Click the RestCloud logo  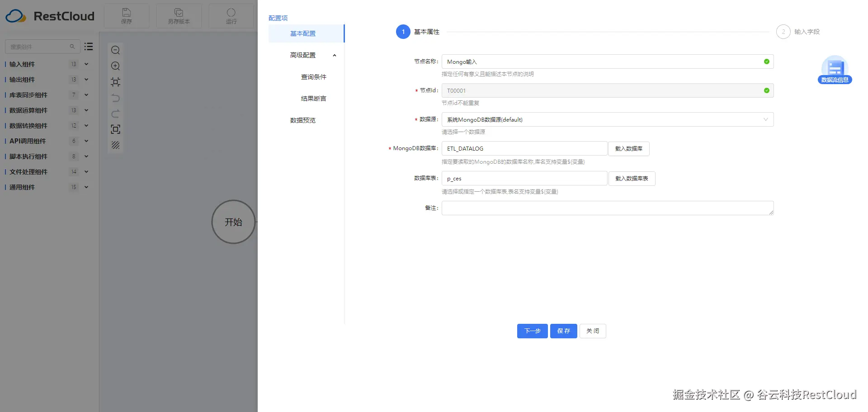click(x=50, y=16)
